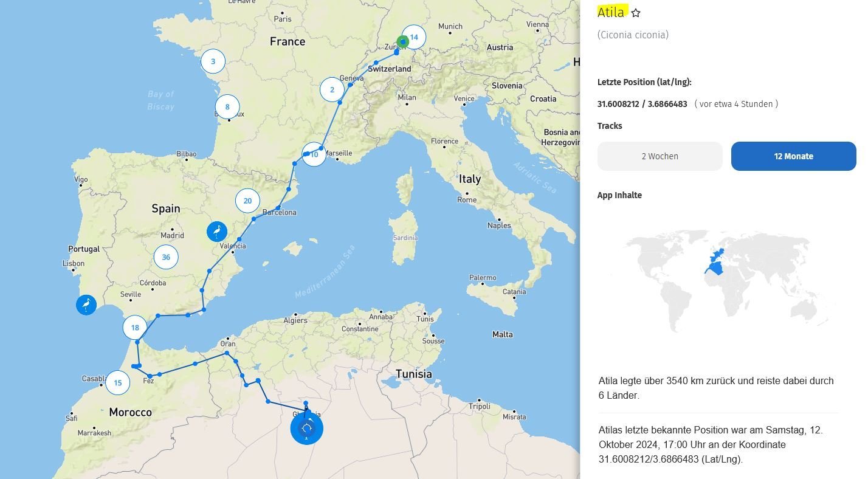Click the favorite star next to Atila

636,13
